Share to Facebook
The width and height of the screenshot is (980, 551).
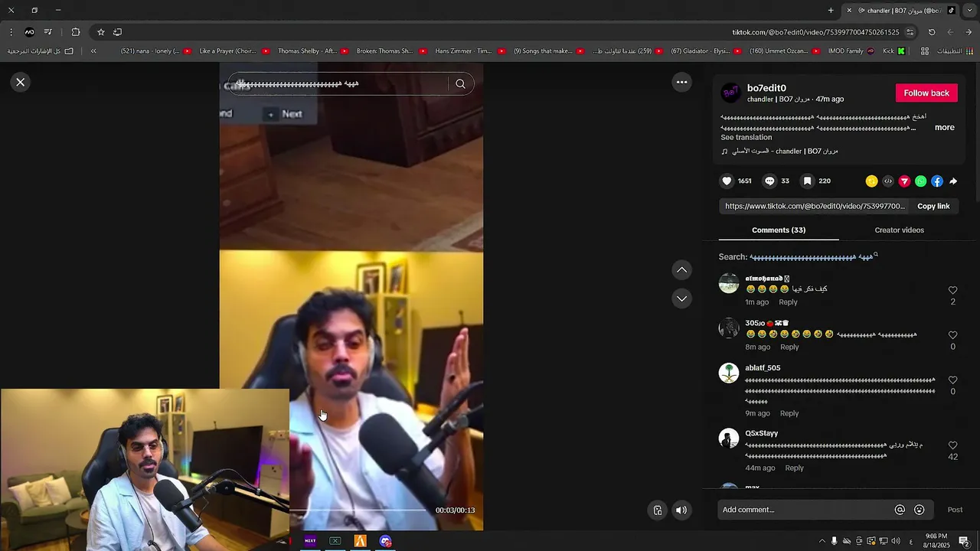pyautogui.click(x=937, y=181)
